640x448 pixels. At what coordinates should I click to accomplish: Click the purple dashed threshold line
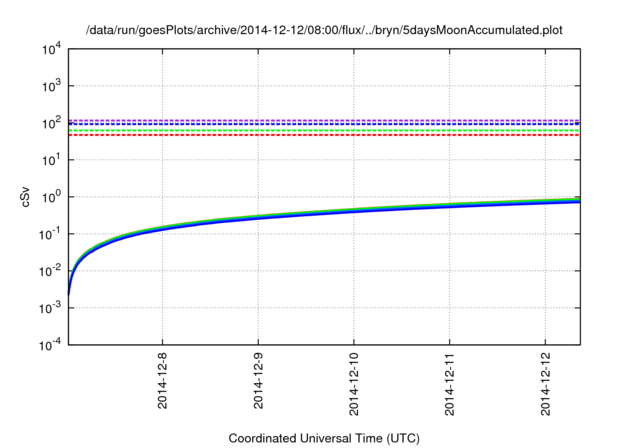tap(324, 120)
